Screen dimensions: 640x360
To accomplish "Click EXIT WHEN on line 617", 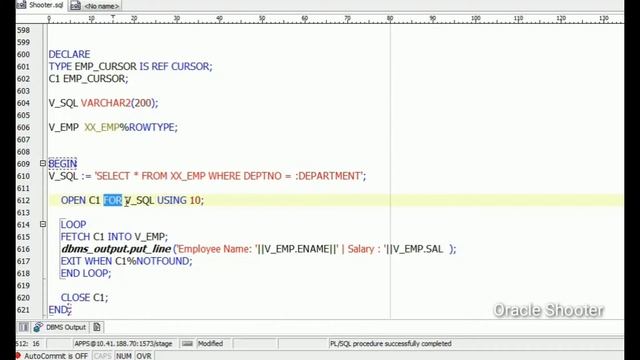I will coord(86,261).
